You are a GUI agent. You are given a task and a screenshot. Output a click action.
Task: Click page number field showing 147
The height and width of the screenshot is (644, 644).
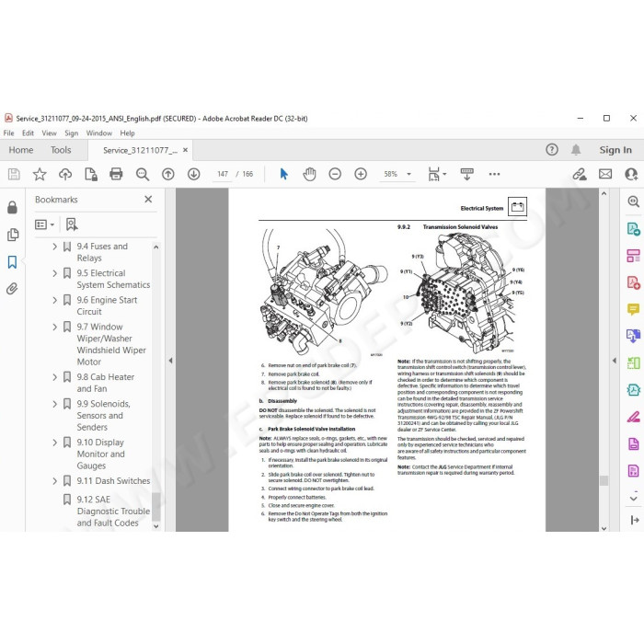coord(223,174)
